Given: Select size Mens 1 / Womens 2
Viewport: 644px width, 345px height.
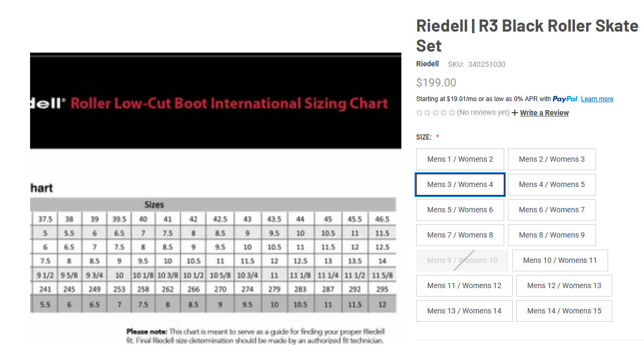Looking at the screenshot, I should click(x=460, y=159).
